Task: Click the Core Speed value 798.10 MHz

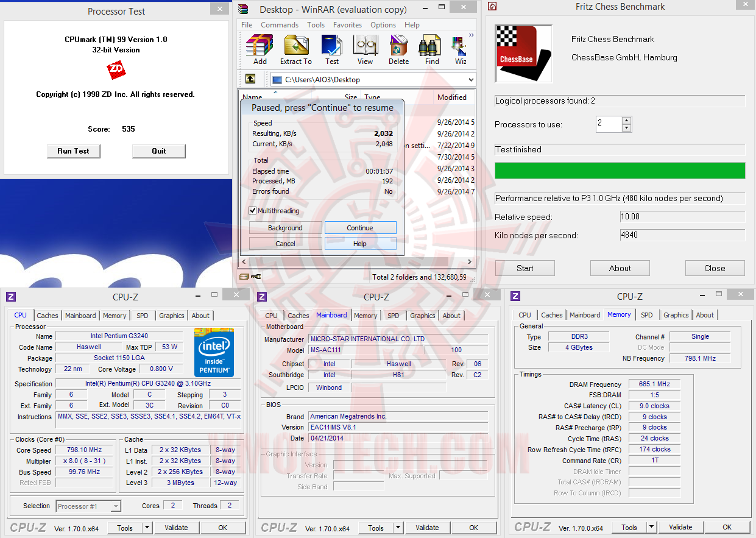Action: click(x=85, y=450)
